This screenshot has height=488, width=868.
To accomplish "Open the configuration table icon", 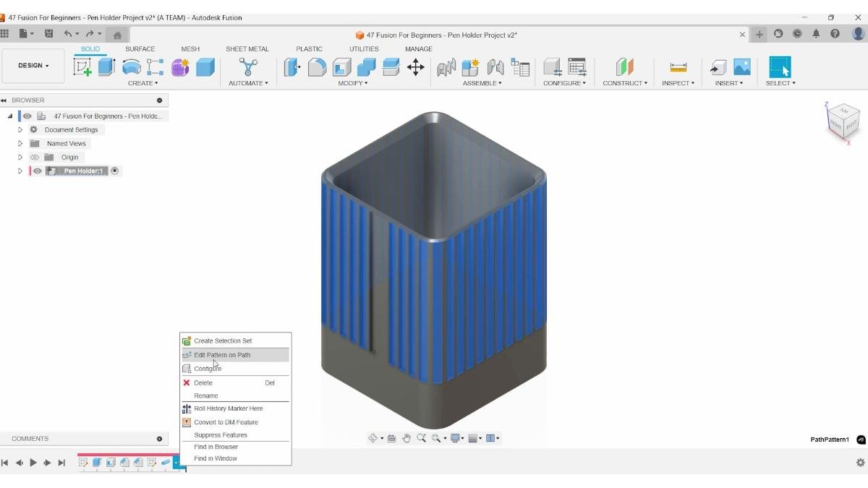I will pos(577,67).
